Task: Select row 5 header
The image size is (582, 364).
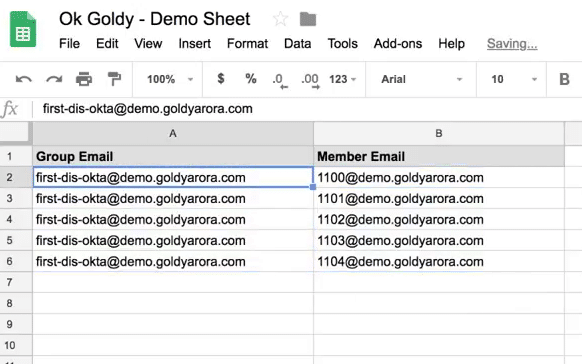Action: 16,240
